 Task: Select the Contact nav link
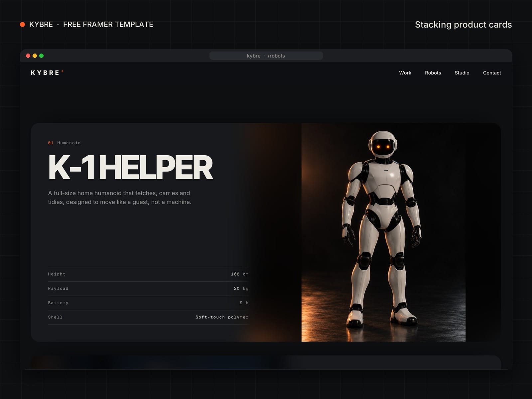[492, 73]
